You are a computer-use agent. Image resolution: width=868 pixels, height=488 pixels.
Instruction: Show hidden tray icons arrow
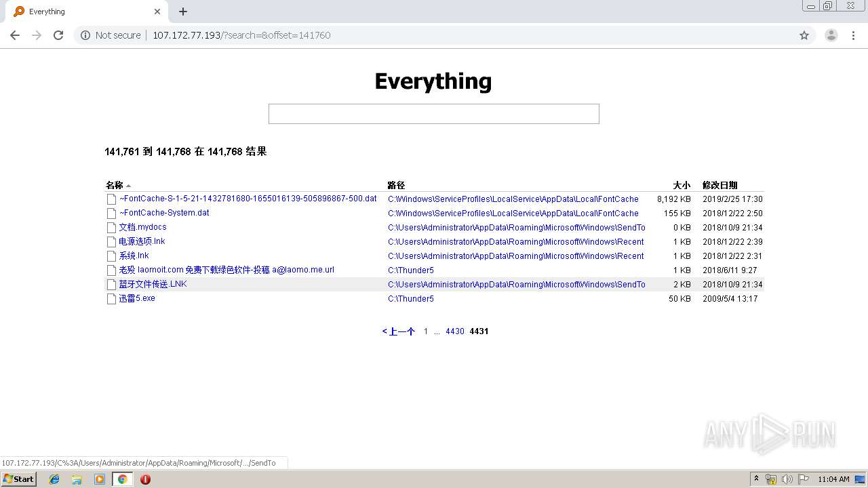click(x=756, y=479)
